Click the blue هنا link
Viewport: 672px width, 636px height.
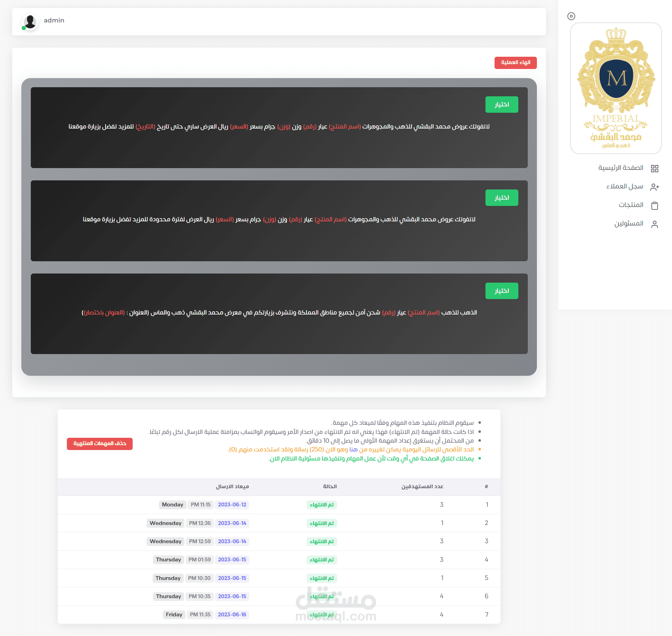coord(353,449)
